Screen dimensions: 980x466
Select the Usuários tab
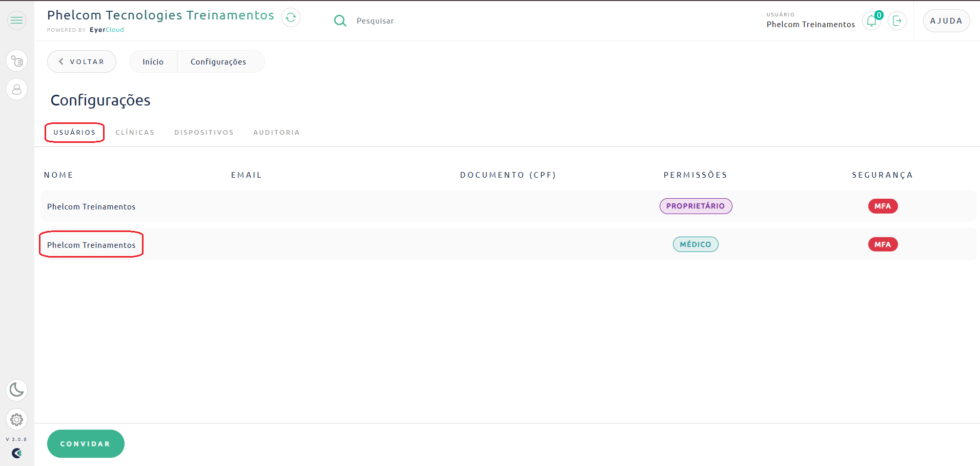point(75,133)
